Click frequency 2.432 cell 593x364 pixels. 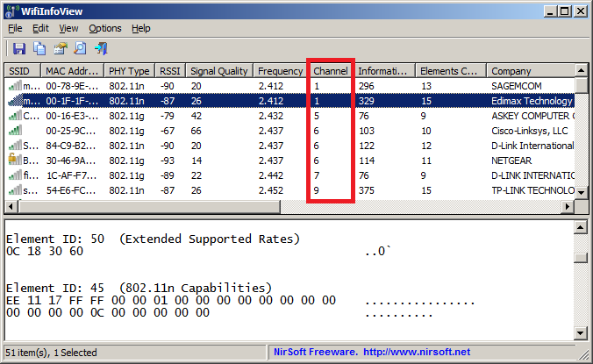point(271,116)
